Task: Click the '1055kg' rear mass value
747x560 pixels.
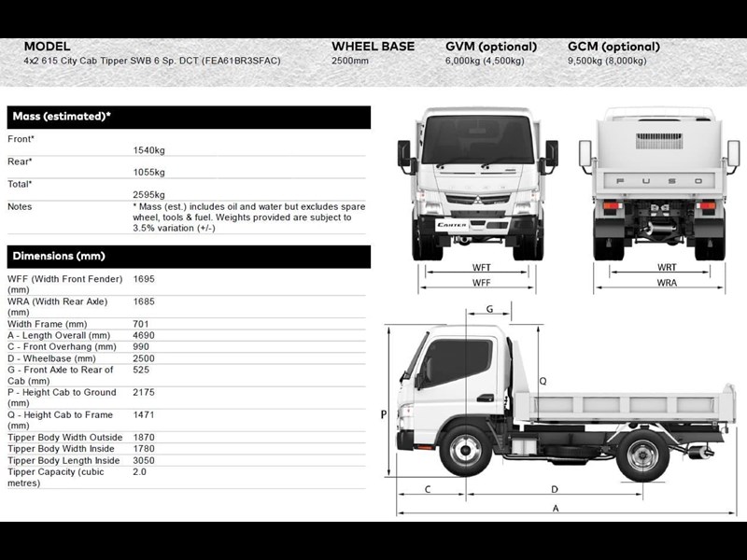Action: click(149, 173)
